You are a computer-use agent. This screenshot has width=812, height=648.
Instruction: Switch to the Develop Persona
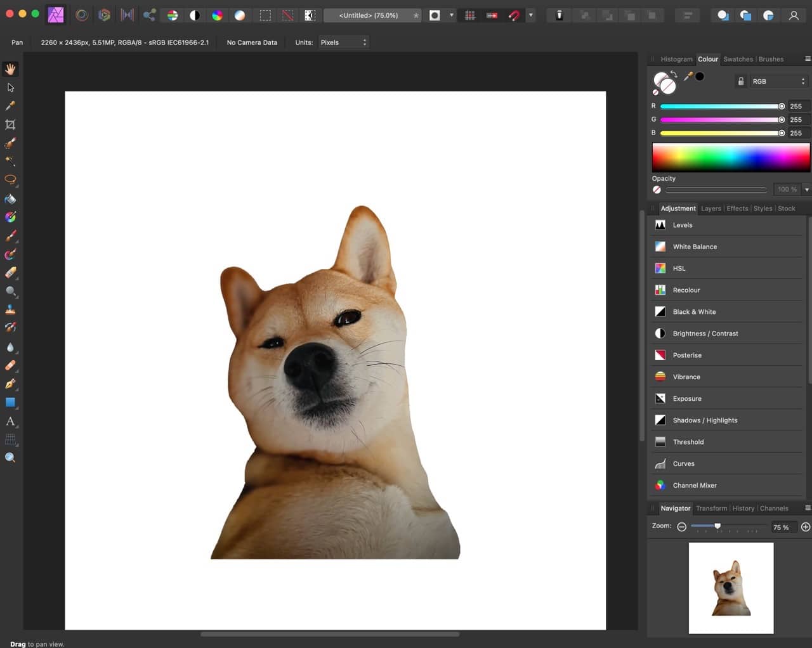(104, 15)
